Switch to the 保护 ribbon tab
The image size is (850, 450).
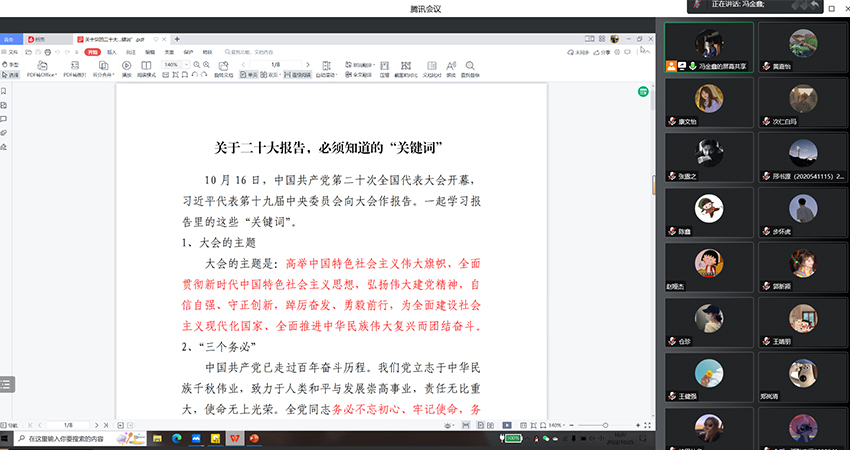pyautogui.click(x=188, y=51)
